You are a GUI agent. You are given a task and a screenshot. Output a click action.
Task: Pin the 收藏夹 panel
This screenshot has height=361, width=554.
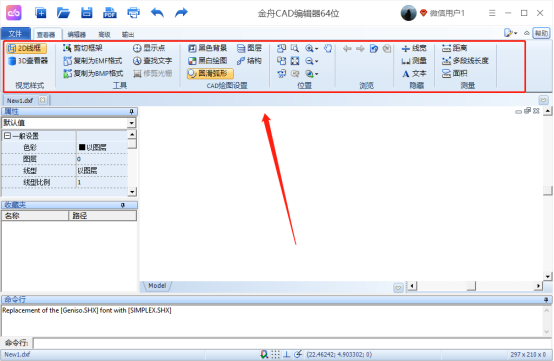click(x=123, y=205)
